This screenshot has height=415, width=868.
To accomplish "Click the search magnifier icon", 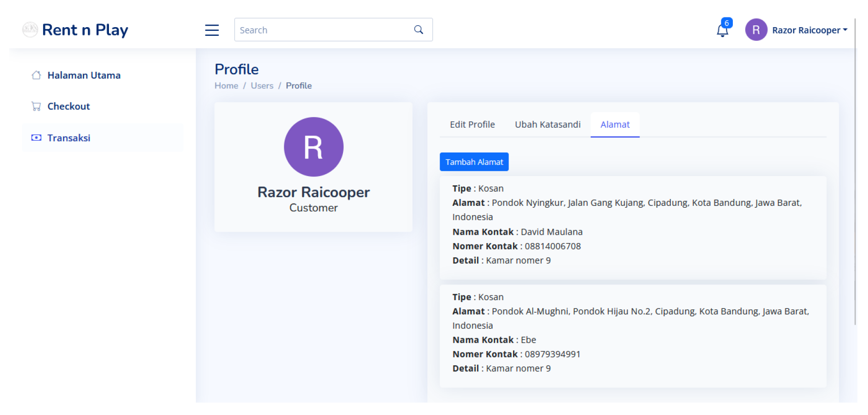I will 418,30.
